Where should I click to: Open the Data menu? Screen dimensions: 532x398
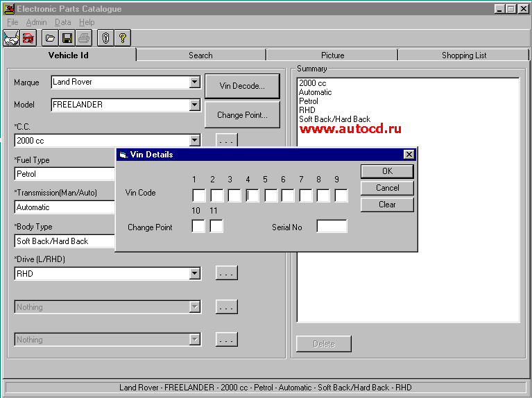[62, 22]
